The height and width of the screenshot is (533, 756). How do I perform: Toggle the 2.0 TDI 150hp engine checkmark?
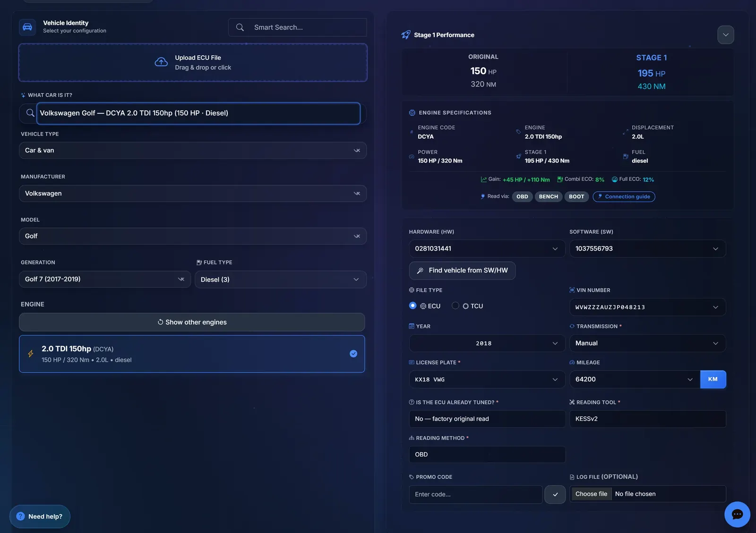point(353,354)
